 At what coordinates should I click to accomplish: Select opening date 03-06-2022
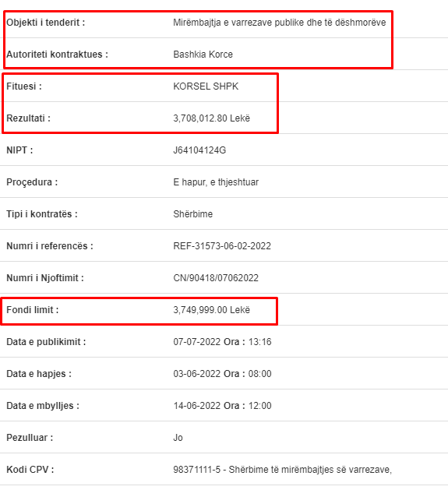pos(196,374)
